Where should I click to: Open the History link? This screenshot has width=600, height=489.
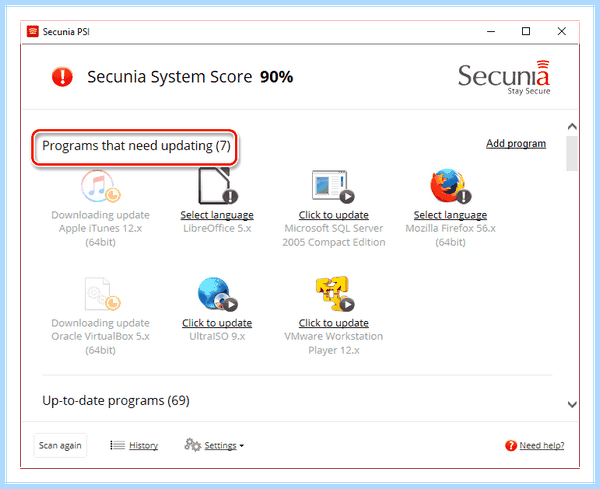click(x=143, y=445)
